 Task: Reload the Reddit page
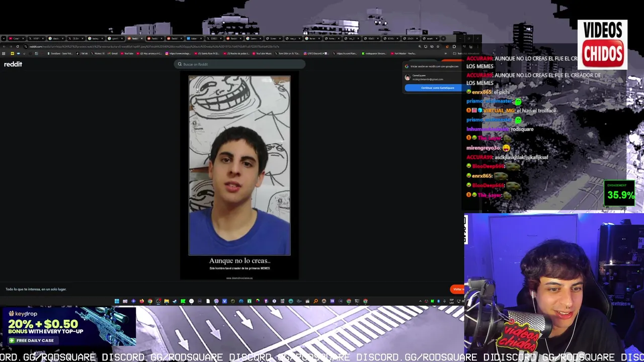(18, 46)
